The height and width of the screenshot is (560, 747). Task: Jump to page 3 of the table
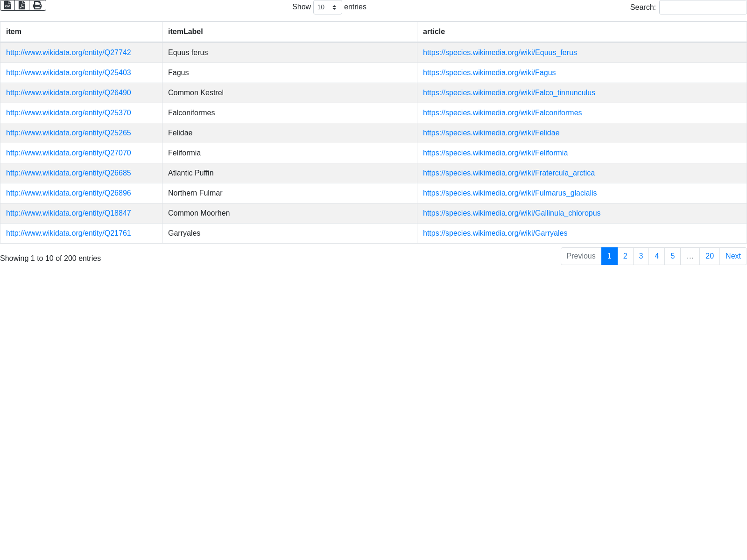click(641, 256)
